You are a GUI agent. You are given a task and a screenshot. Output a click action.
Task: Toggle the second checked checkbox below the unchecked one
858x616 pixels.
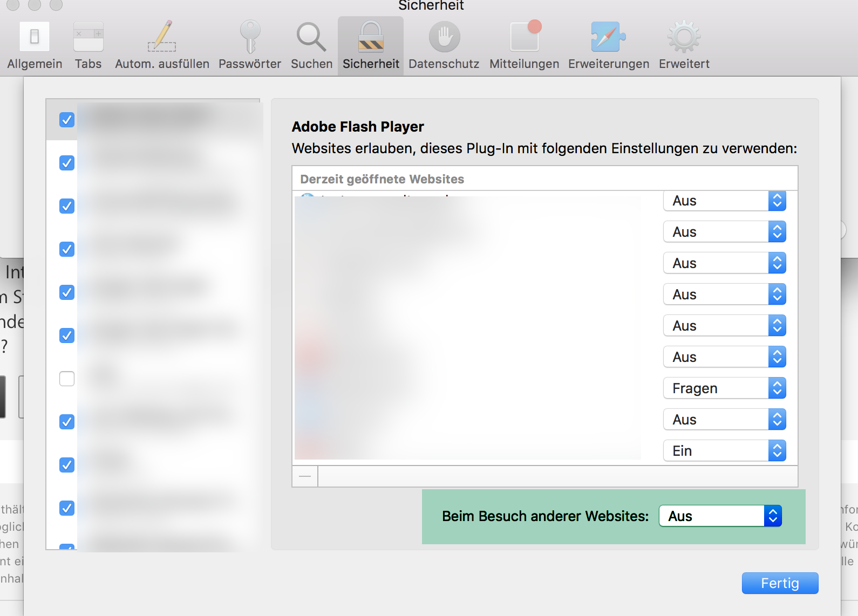tap(67, 464)
